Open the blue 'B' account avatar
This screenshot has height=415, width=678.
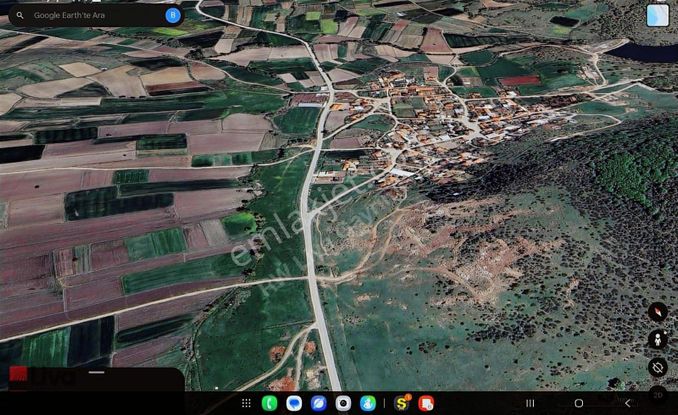point(173,15)
